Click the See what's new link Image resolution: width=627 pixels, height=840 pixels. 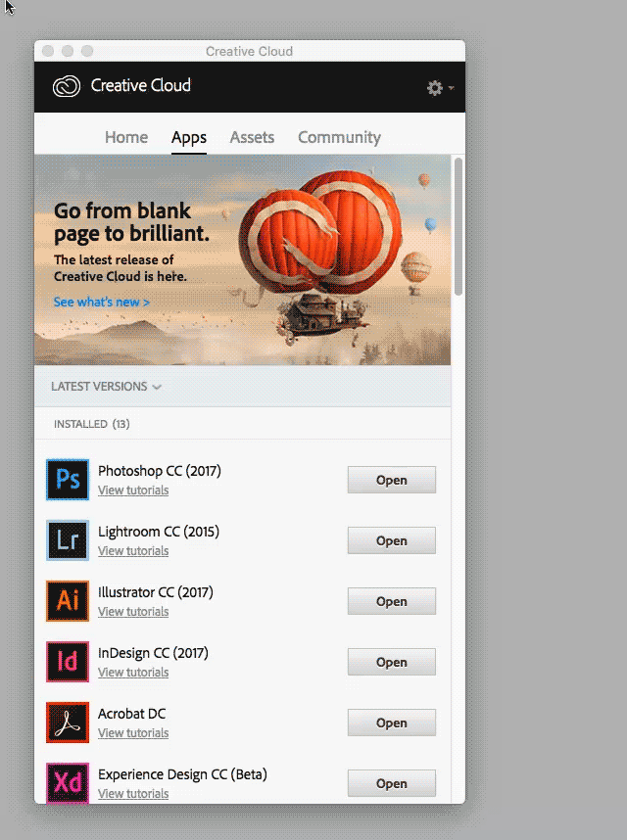[101, 303]
